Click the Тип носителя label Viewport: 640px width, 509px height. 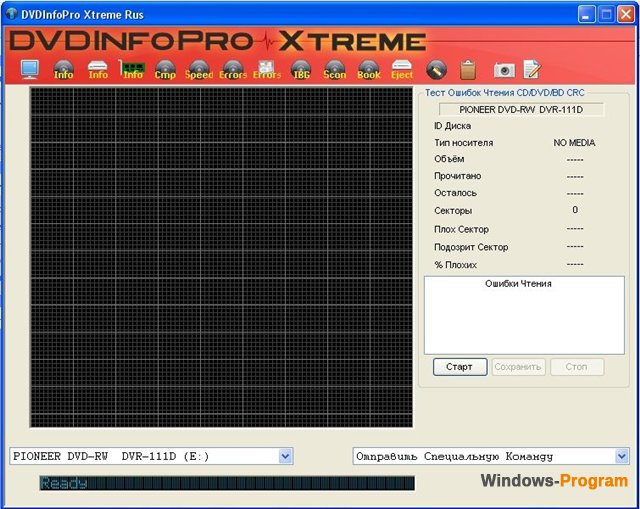tap(463, 142)
